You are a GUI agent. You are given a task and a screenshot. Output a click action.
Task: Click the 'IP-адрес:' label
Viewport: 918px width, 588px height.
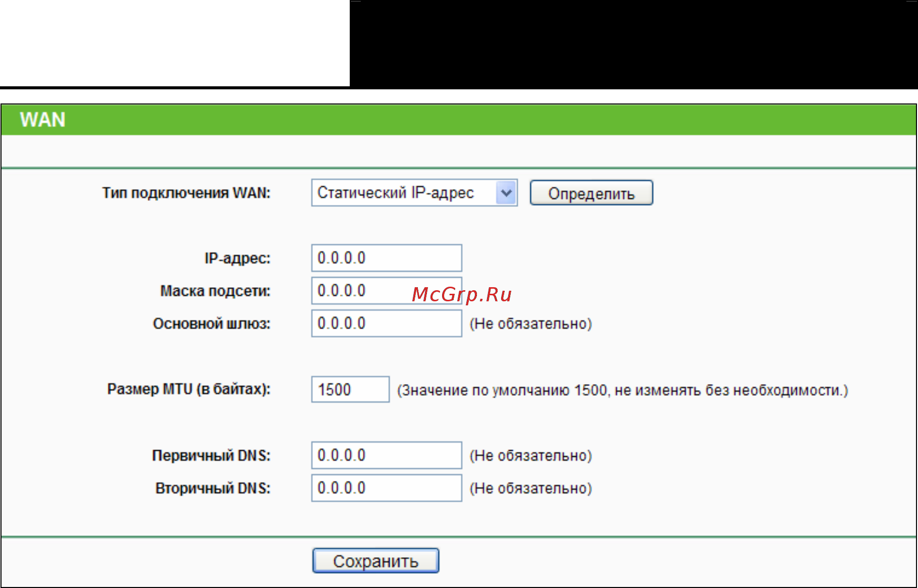pos(237,258)
